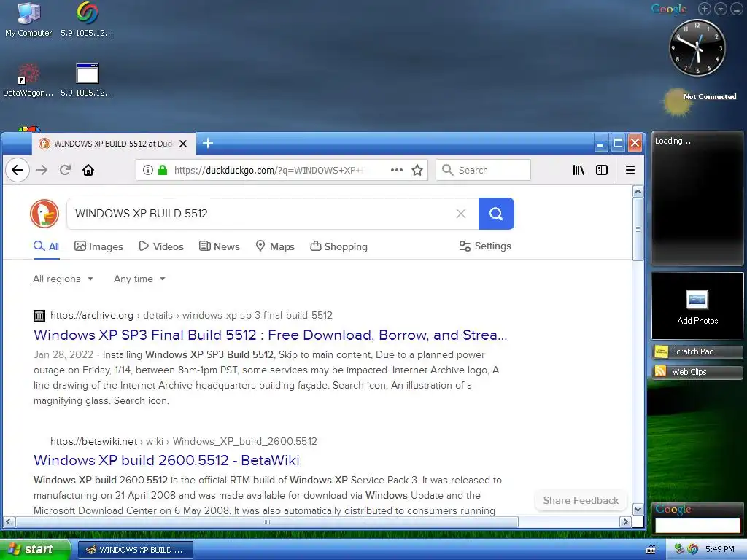The height and width of the screenshot is (560, 747).
Task: Click the page vertical scrollbar thumb
Action: 638,230
